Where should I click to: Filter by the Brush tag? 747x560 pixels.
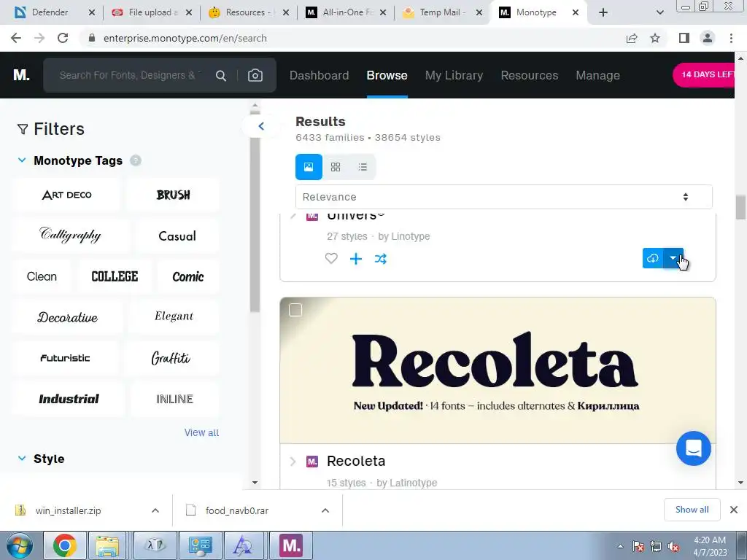[174, 195]
